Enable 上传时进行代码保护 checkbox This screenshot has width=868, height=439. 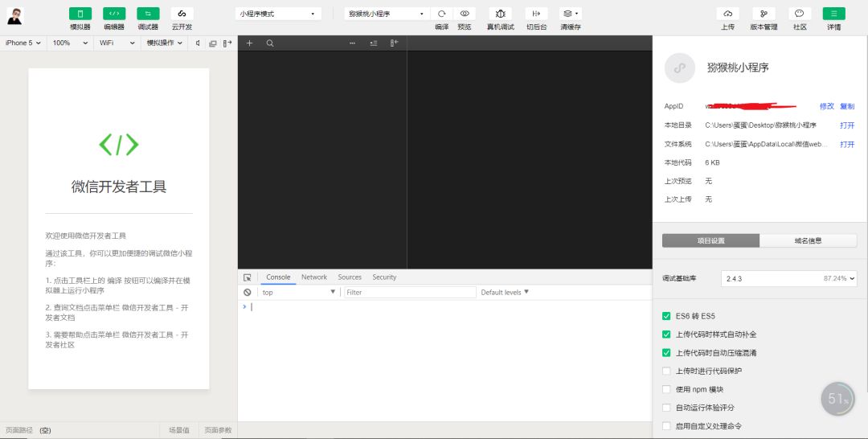coord(666,371)
